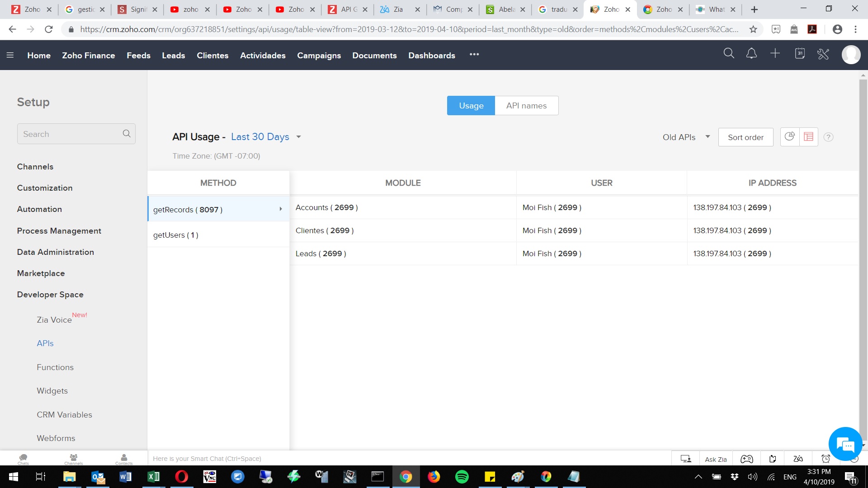Click the Zia icon in bottom bar
This screenshot has height=488, width=868.
coord(798,459)
